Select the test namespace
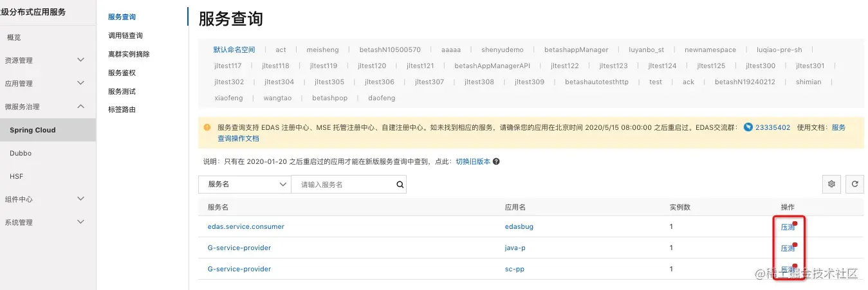Viewport: 868px width, 290px height. click(656, 82)
